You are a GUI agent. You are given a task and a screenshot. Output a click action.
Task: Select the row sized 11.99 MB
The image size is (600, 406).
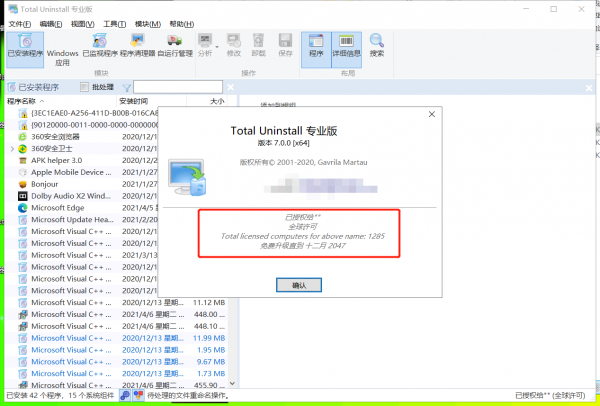(x=116, y=338)
